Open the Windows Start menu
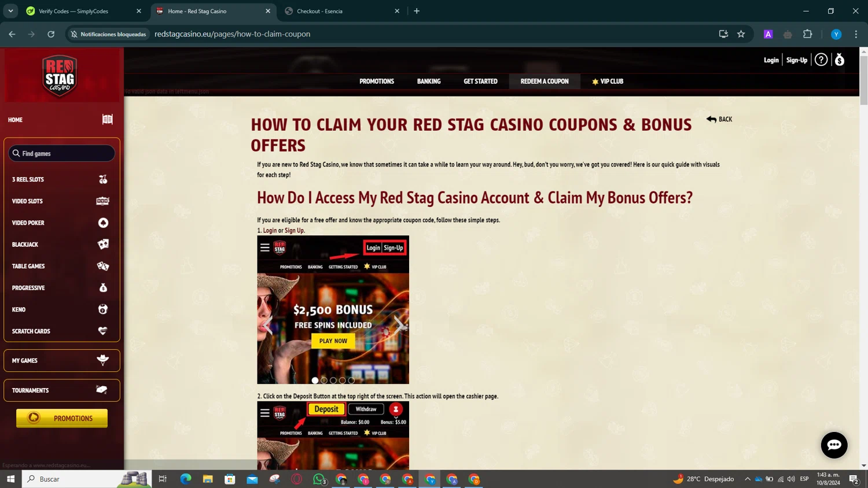 (10, 479)
